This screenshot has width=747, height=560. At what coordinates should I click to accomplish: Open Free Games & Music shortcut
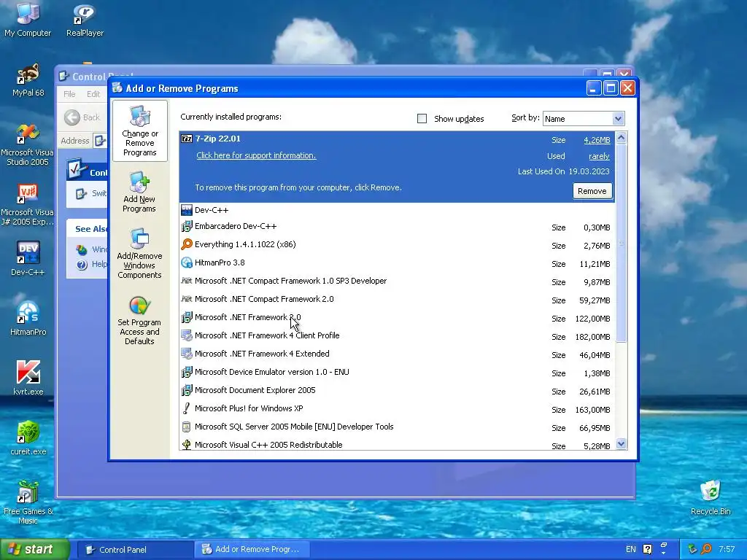(x=28, y=502)
